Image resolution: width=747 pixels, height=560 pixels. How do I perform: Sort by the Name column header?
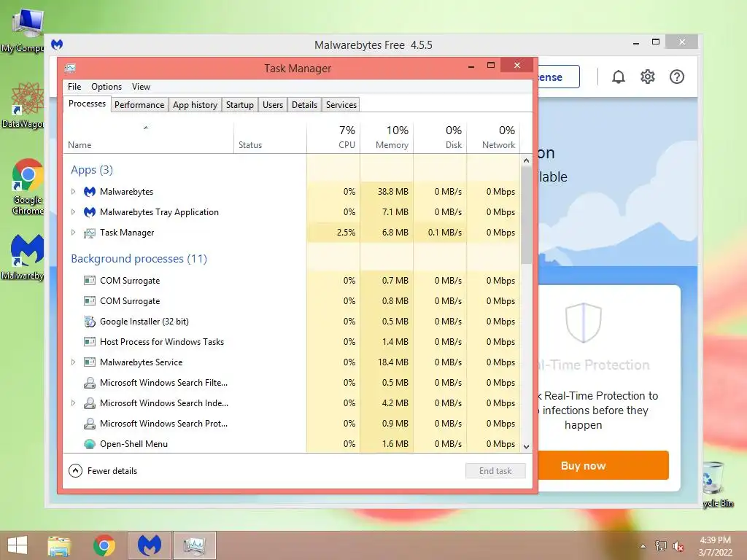point(148,138)
